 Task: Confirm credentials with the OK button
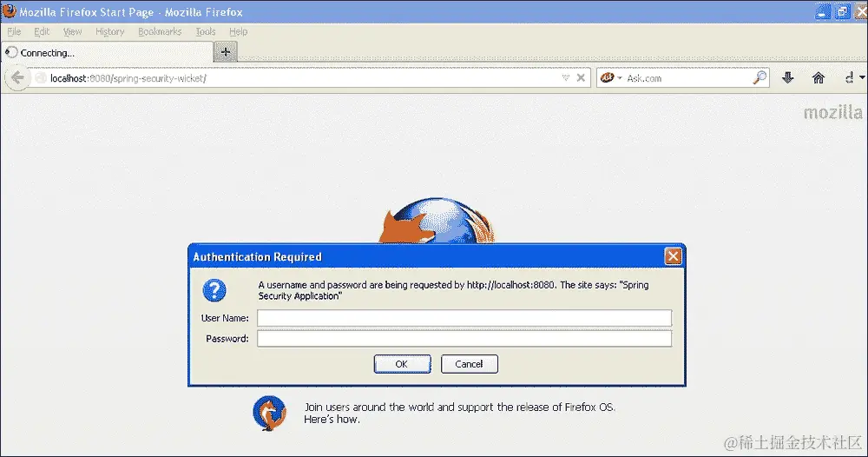point(402,364)
